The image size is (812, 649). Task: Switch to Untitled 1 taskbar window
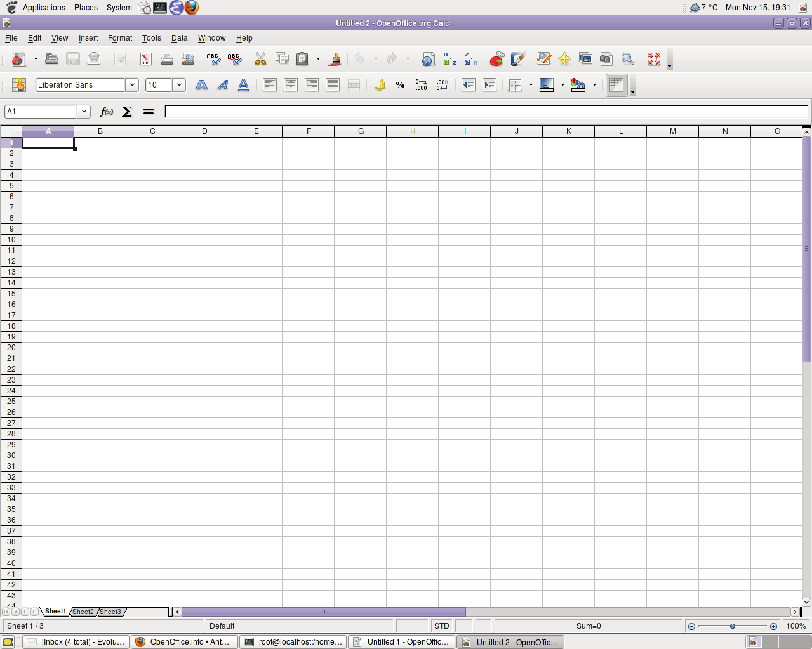(401, 642)
